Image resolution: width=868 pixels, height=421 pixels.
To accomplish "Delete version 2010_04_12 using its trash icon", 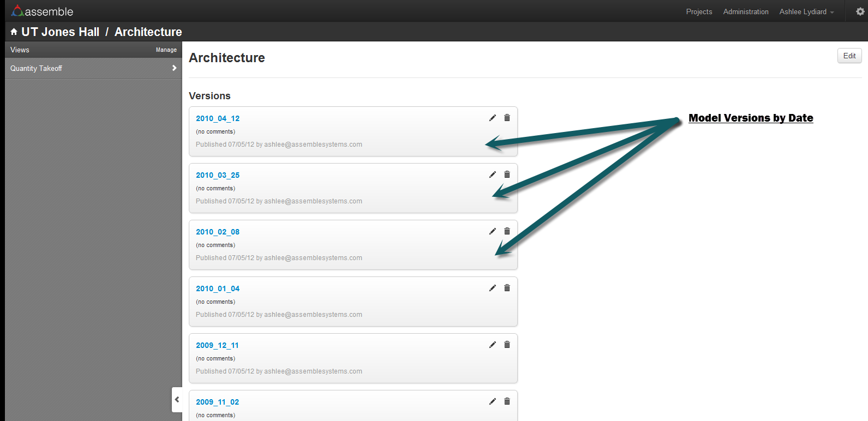I will [x=507, y=118].
